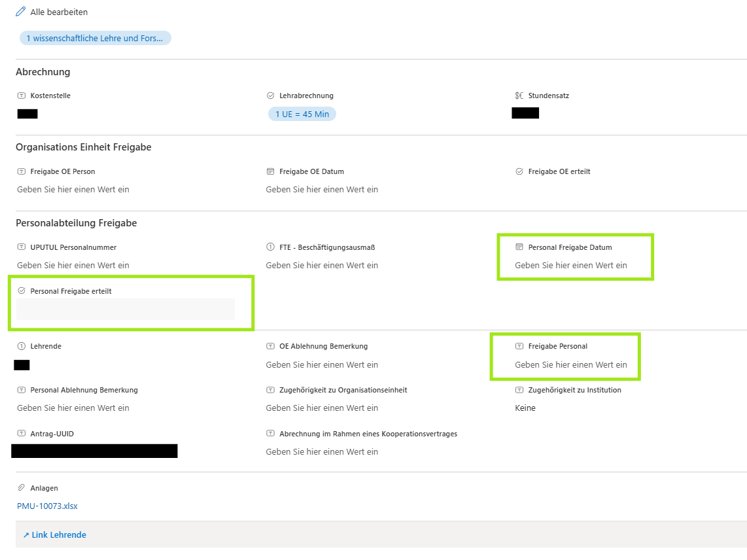Click the Zugehörigkeit zu Institution field icon

pos(519,390)
